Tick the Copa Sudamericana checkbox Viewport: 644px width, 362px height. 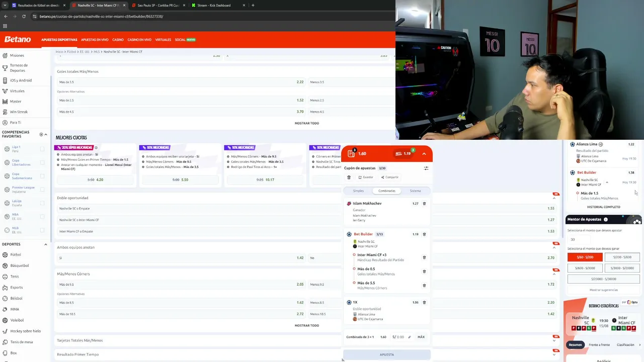pos(42,176)
